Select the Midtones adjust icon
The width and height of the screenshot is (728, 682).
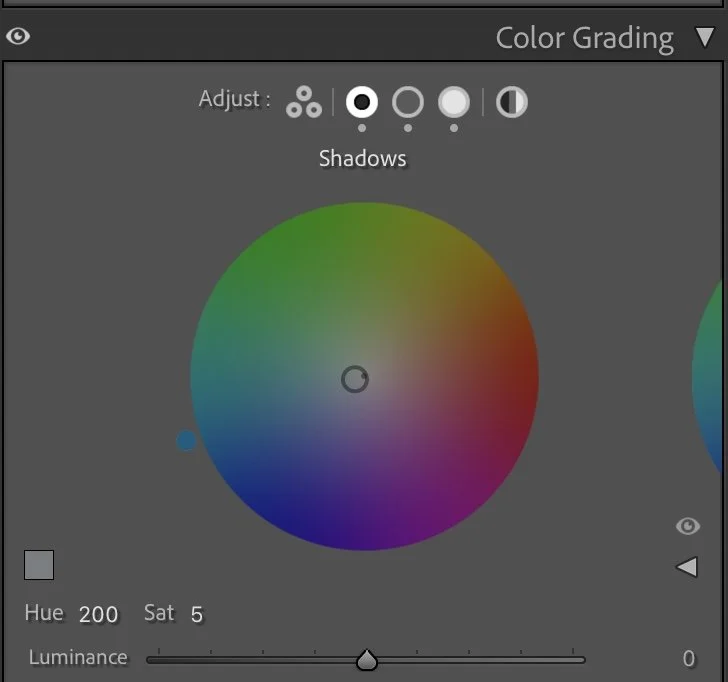pos(408,102)
